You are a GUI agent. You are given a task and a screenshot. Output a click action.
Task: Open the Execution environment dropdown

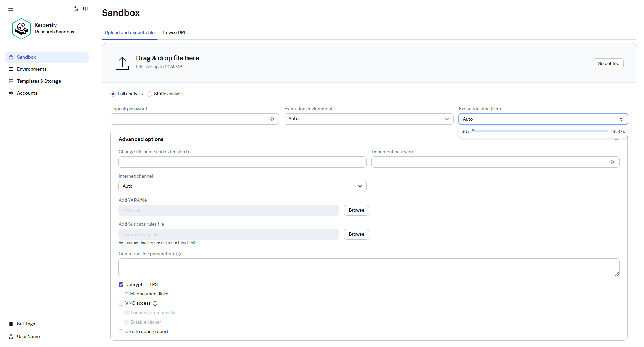tap(369, 119)
